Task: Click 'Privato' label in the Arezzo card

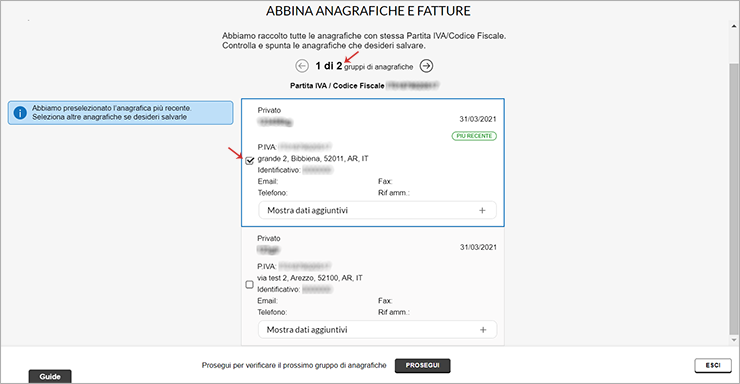Action: pyautogui.click(x=269, y=238)
